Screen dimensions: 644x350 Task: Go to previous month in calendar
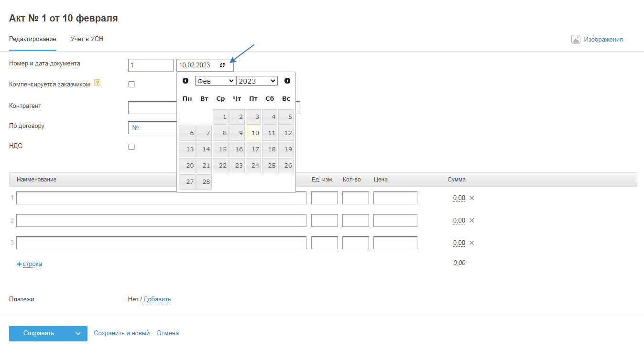[x=186, y=81]
